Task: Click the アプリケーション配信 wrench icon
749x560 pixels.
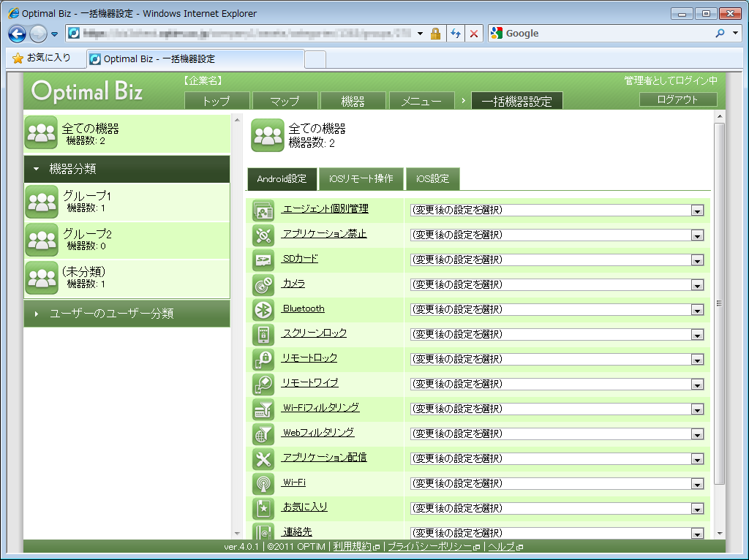Action: tap(263, 459)
